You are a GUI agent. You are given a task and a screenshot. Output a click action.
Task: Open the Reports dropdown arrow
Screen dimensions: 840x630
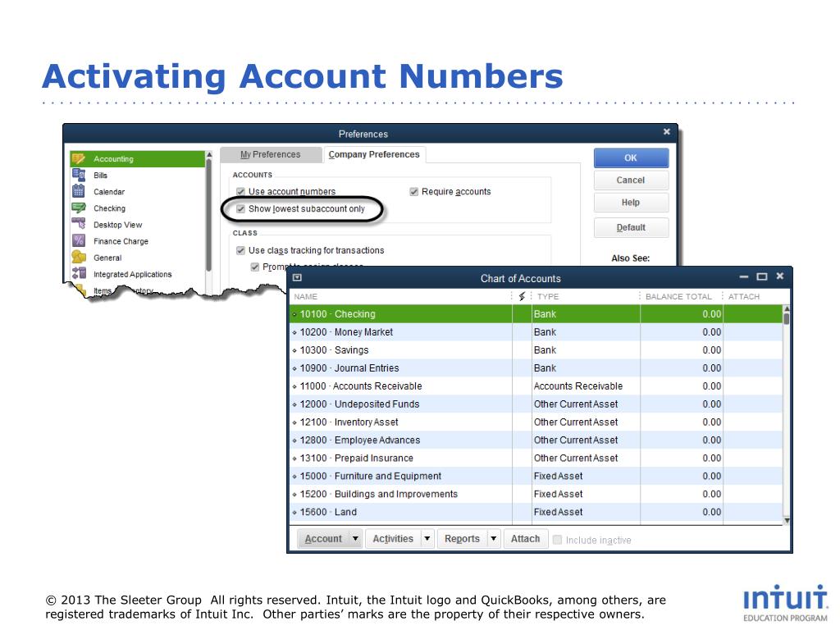[x=493, y=538]
